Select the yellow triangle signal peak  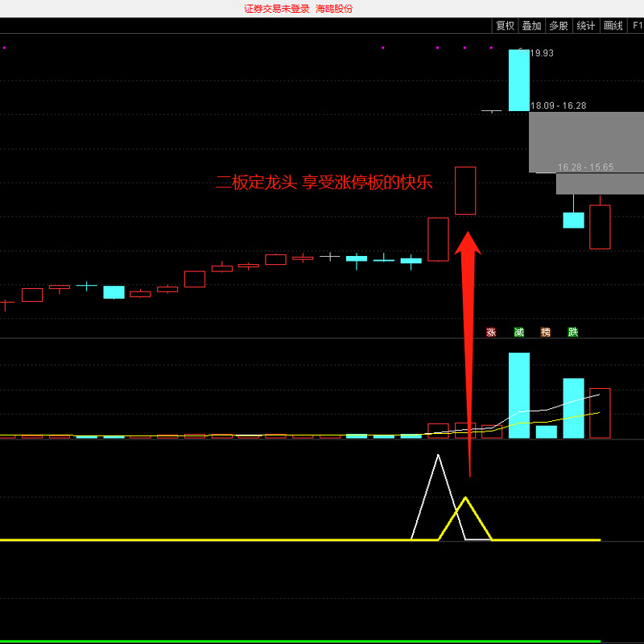coord(465,499)
